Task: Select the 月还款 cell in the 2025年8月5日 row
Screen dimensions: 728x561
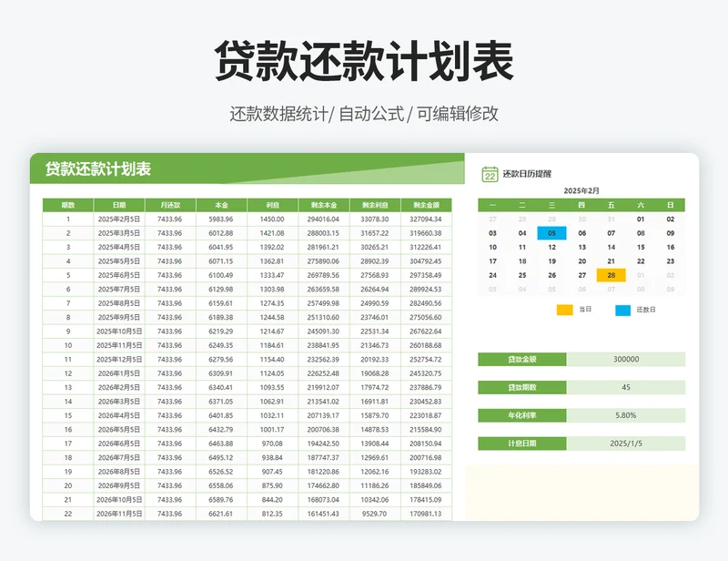Action: 170,303
